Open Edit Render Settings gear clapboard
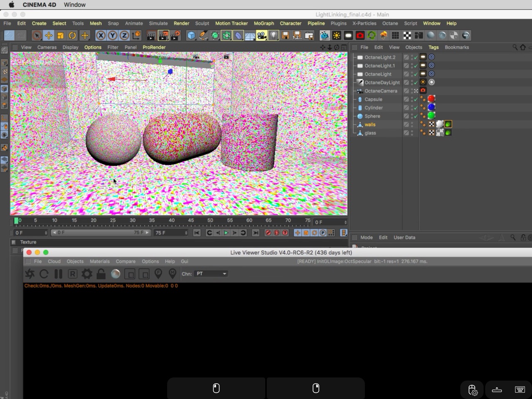The image size is (532, 399). click(x=176, y=36)
